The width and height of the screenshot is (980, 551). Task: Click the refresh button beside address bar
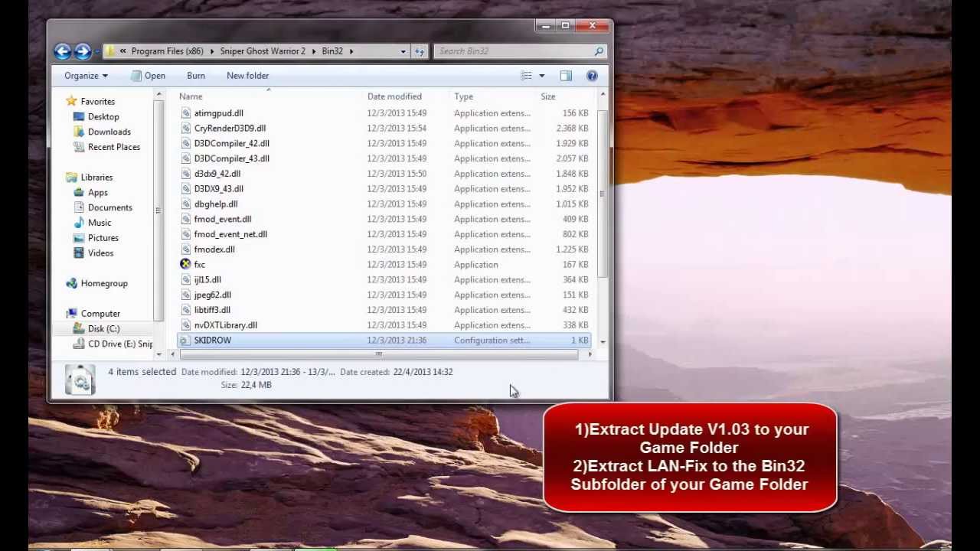(x=420, y=51)
